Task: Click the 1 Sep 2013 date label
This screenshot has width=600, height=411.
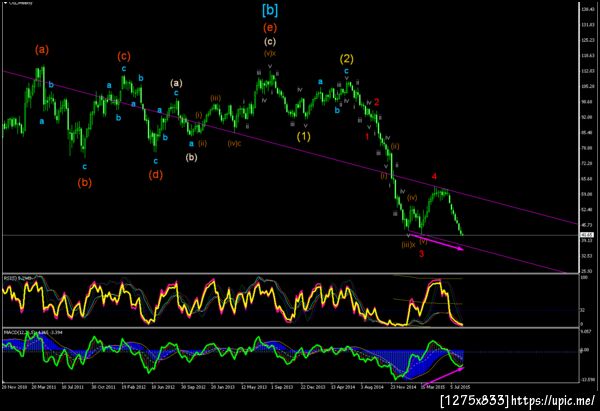Action: coord(282,387)
